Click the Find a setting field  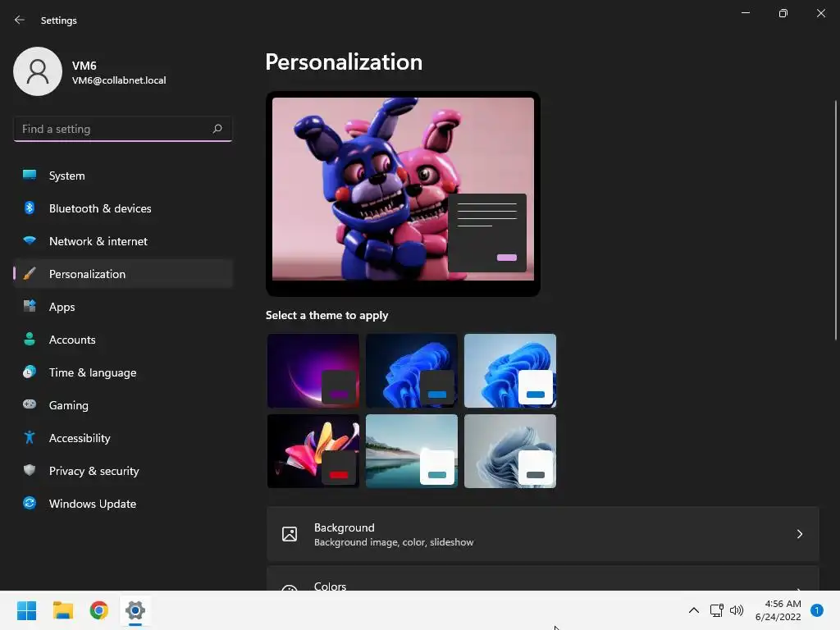(123, 129)
